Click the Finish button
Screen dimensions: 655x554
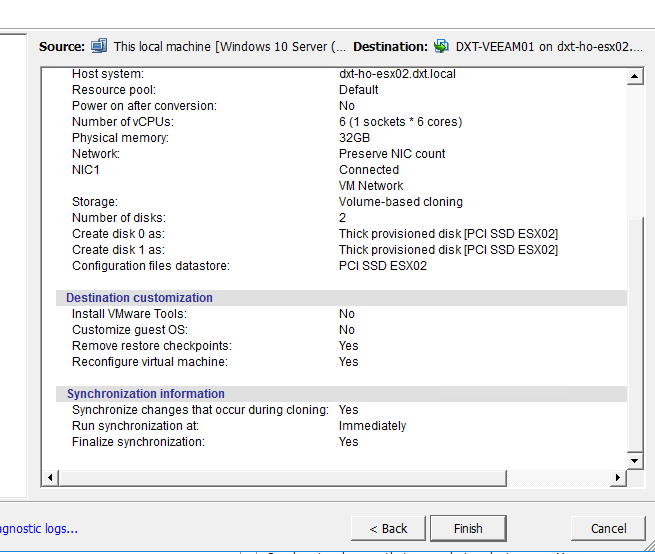click(x=468, y=529)
